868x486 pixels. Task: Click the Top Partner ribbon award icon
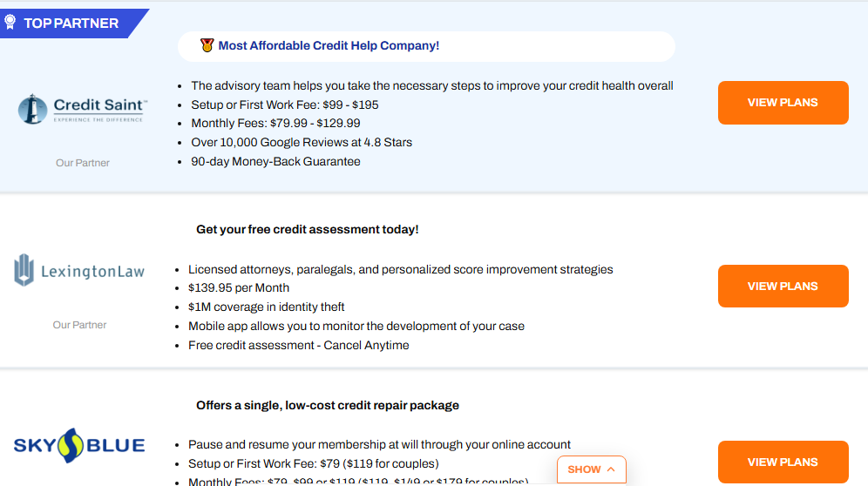(x=10, y=23)
